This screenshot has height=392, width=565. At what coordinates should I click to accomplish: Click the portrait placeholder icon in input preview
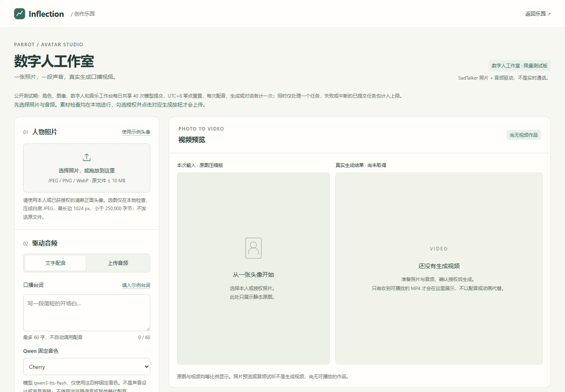point(253,248)
